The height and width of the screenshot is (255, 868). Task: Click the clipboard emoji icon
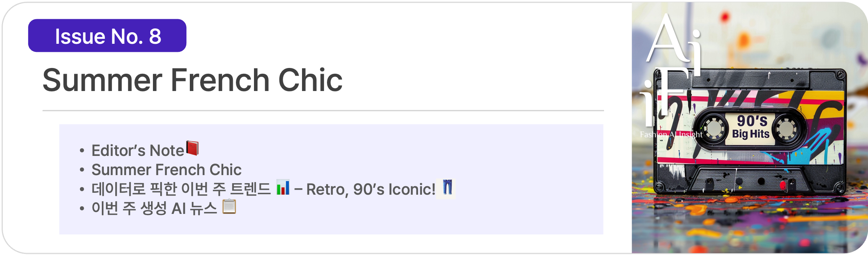[229, 207]
